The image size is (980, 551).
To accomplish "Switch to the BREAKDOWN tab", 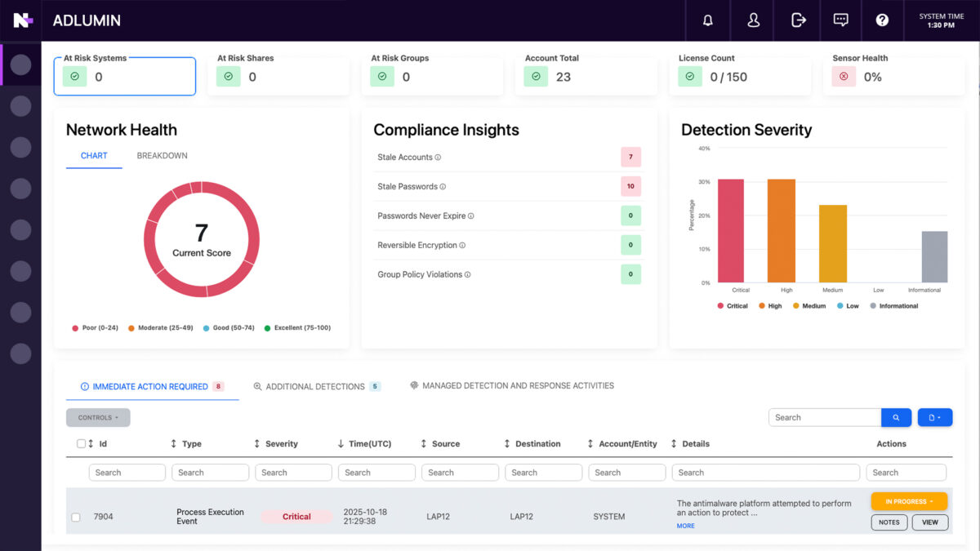I will [x=162, y=155].
